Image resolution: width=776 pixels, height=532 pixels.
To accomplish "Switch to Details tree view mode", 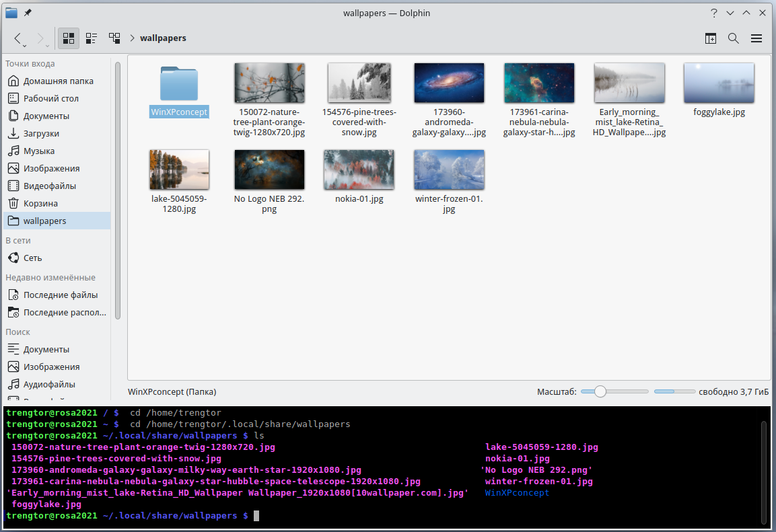I will 114,38.
